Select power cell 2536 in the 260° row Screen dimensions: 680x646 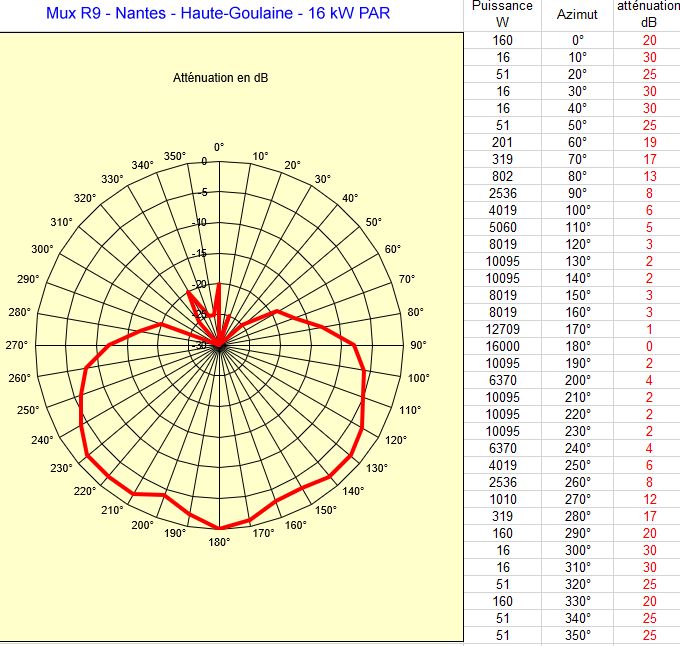tap(503, 483)
